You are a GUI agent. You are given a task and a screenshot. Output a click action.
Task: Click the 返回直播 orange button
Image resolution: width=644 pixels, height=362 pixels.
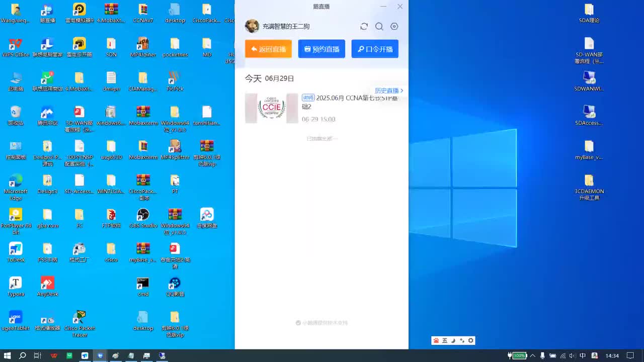[268, 49]
